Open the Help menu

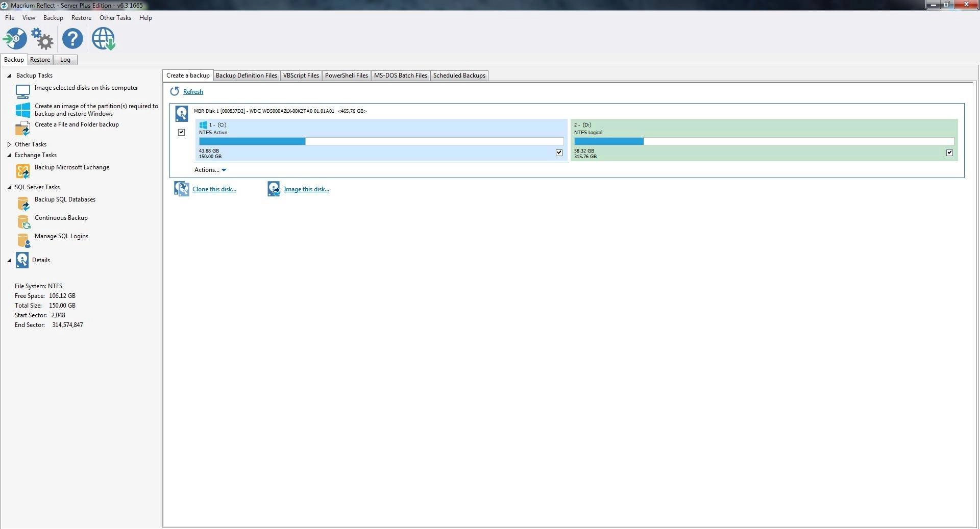145,18
